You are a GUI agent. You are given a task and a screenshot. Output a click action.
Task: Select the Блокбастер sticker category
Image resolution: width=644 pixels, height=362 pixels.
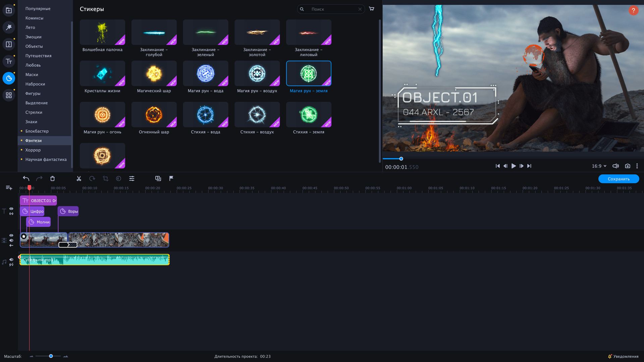coord(37,131)
